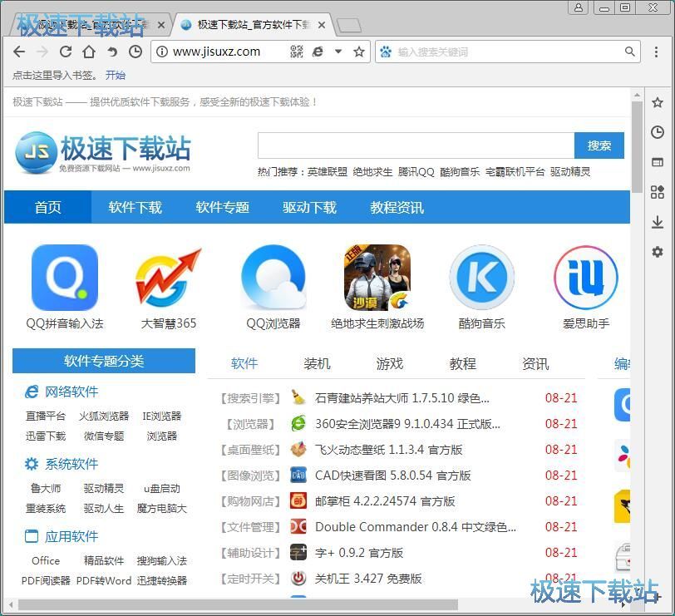675x616 pixels.
Task: Open the 应用软件 category heading
Action: click(x=71, y=536)
